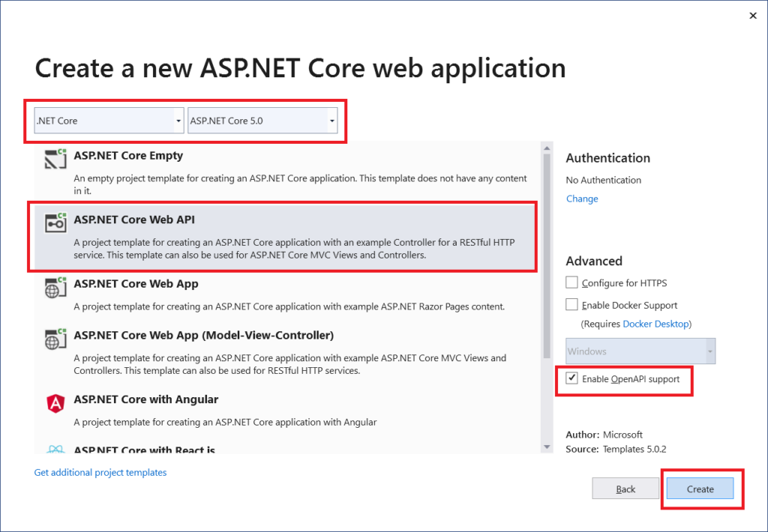This screenshot has width=768, height=532.
Task: Open the ASP.NET Core 5.0 version dropdown
Action: [x=262, y=121]
